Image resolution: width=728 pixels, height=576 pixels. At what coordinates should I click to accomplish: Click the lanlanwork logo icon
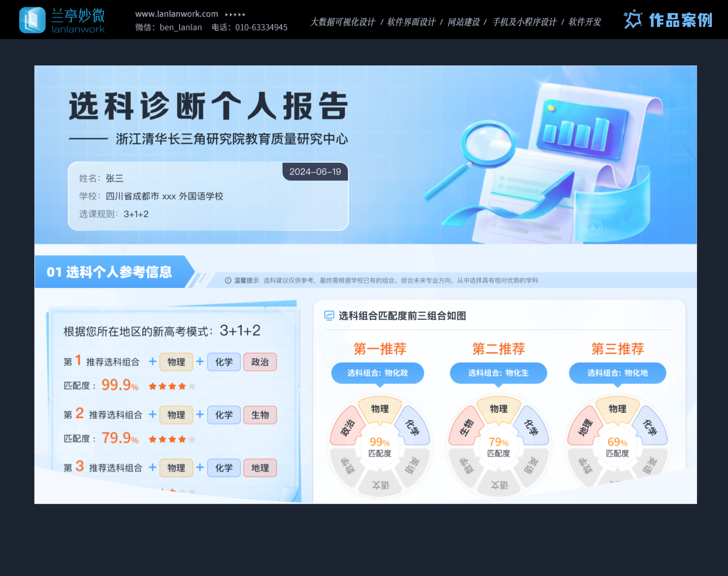(32, 20)
